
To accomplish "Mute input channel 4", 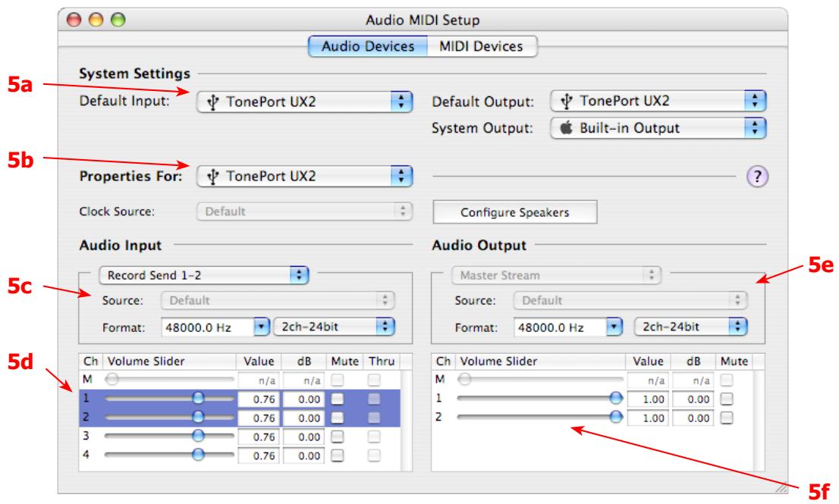I will coord(337,455).
